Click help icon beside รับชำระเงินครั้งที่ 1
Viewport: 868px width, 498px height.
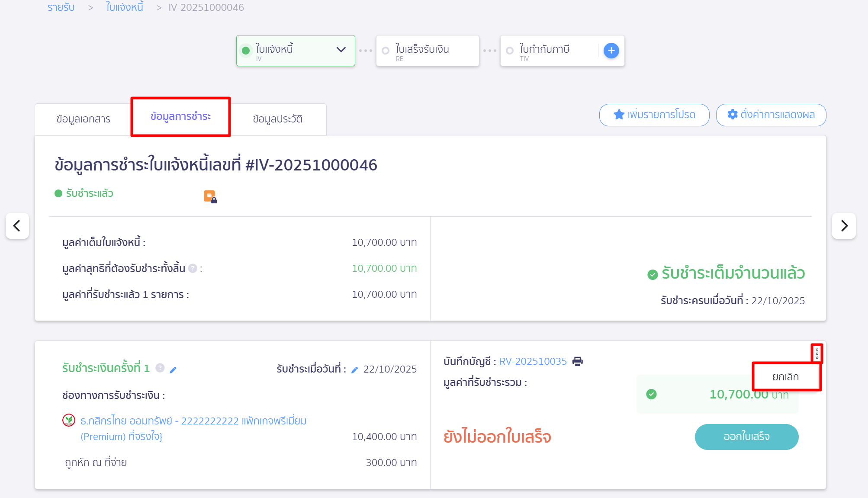click(x=160, y=368)
